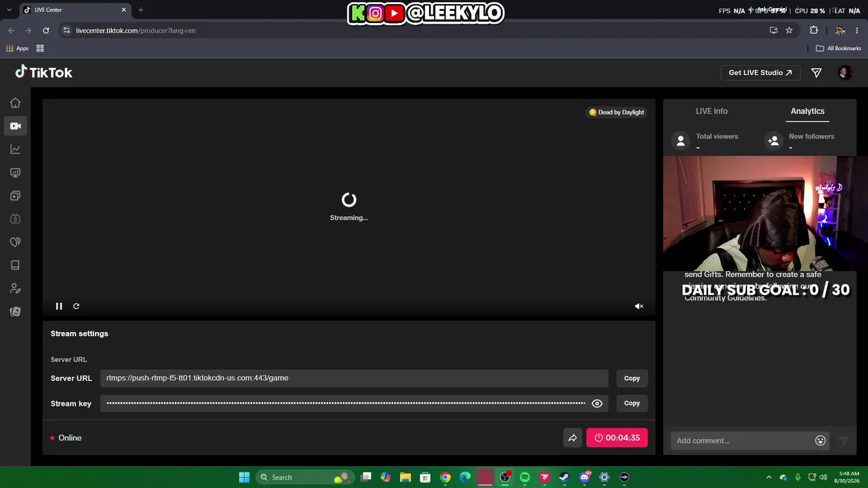The width and height of the screenshot is (868, 488).
Task: Reveal the hidden stream key
Action: [x=597, y=403]
